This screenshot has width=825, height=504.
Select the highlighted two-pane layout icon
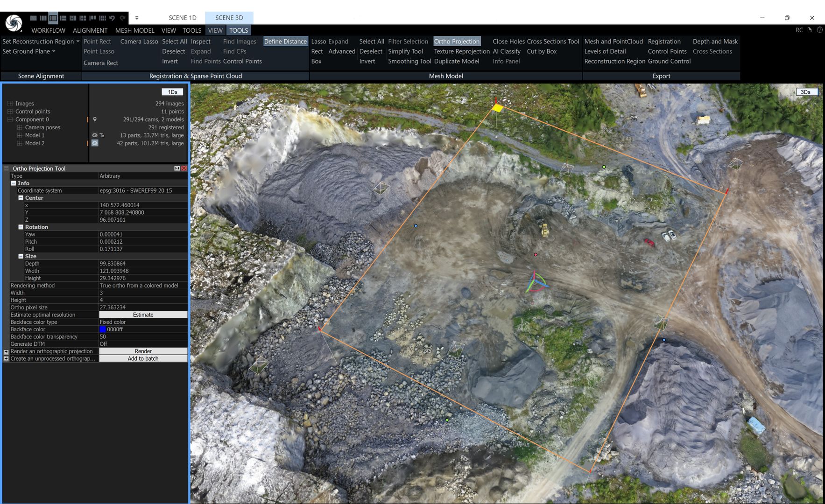[x=53, y=18]
